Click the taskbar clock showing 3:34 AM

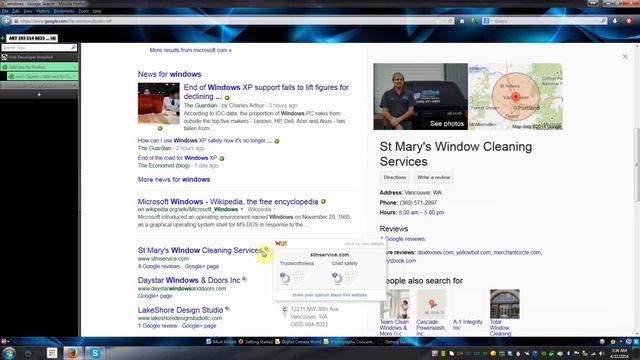(x=619, y=353)
